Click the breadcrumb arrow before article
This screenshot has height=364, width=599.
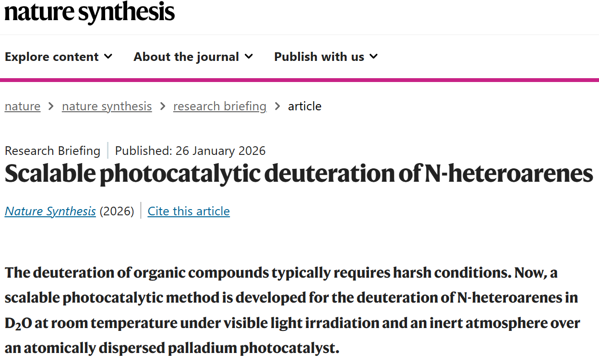(x=277, y=106)
